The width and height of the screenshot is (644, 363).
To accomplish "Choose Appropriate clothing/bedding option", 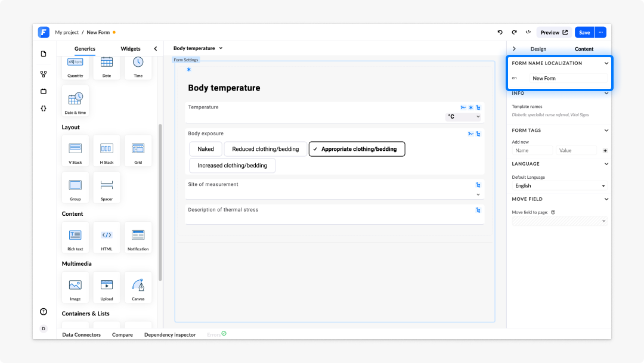I will (357, 149).
